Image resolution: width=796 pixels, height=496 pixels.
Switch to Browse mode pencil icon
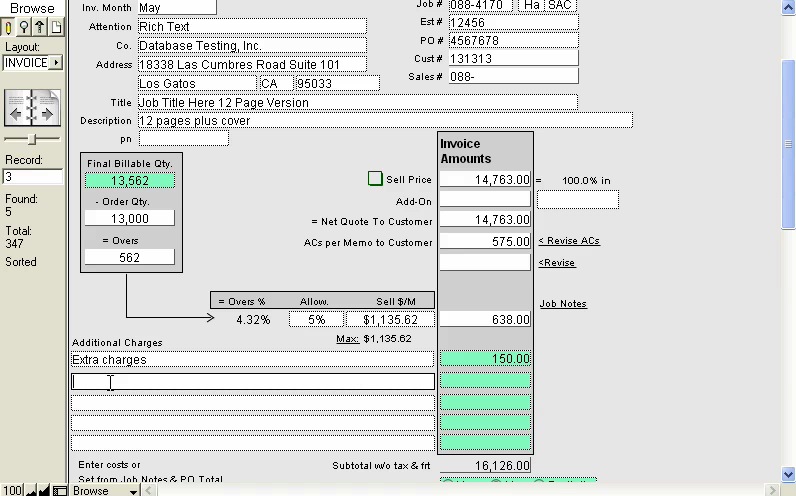coord(8,27)
